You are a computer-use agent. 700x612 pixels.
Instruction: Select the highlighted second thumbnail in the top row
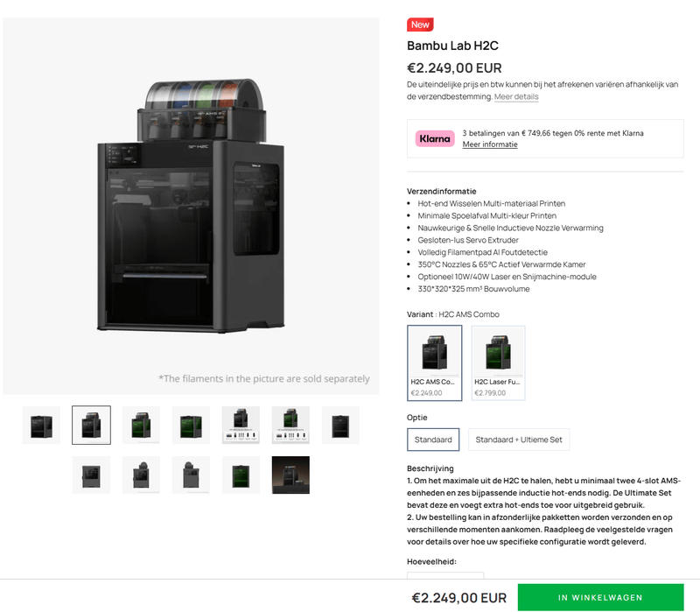pos(91,426)
